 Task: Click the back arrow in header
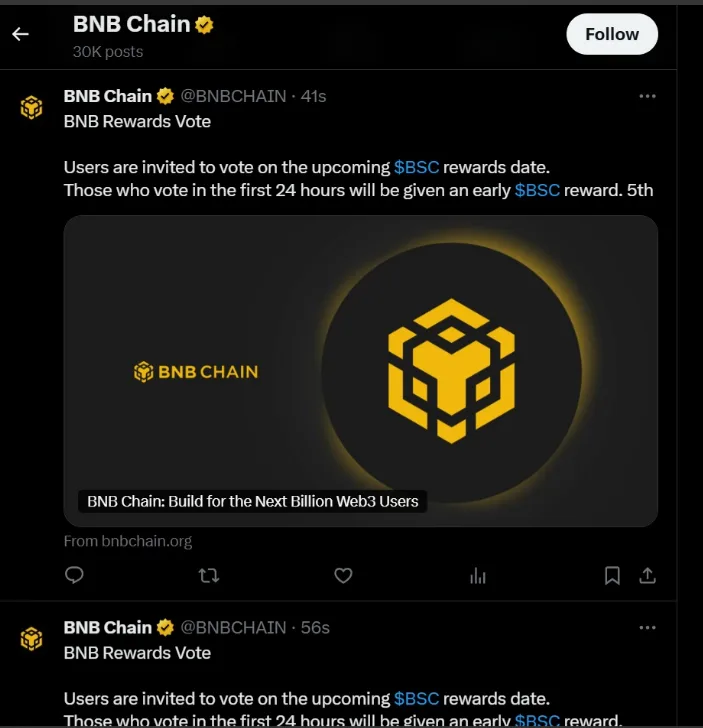click(x=20, y=34)
